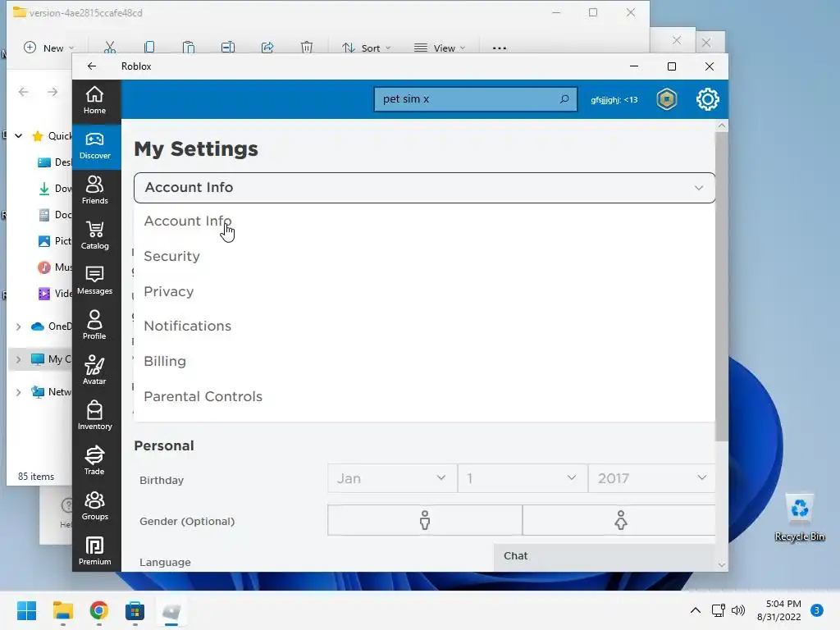
Task: Open the Recycle Bin on desktop
Action: (x=799, y=518)
